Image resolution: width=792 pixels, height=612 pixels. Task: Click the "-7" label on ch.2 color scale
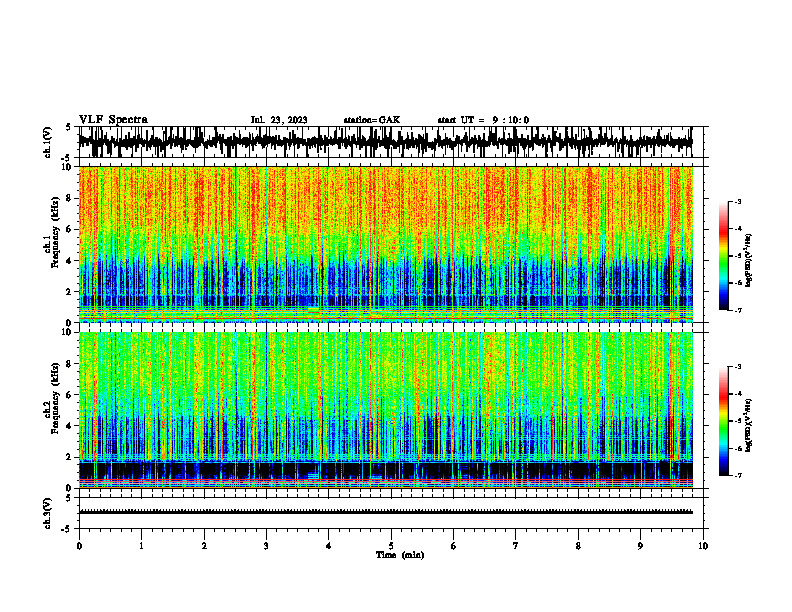point(737,476)
